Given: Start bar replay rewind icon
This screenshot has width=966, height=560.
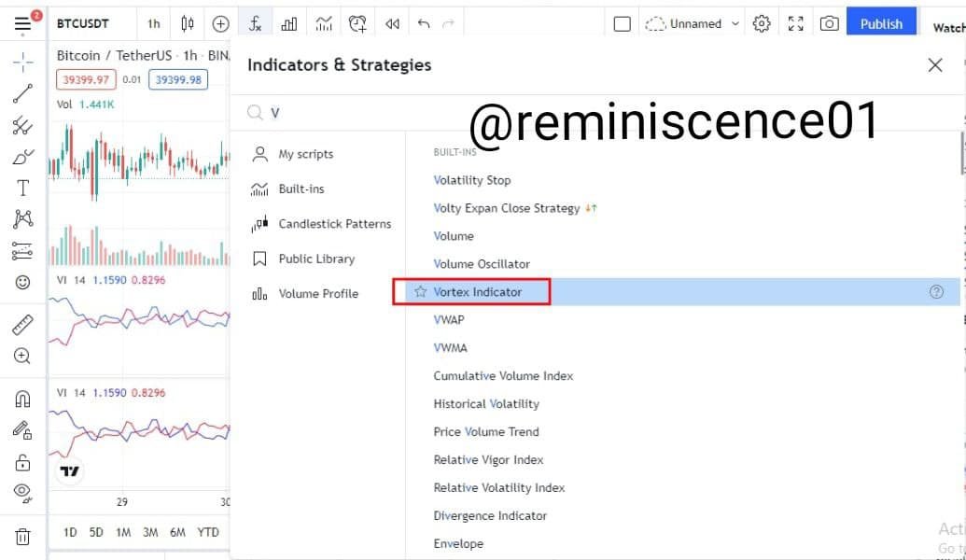Looking at the screenshot, I should tap(392, 23).
